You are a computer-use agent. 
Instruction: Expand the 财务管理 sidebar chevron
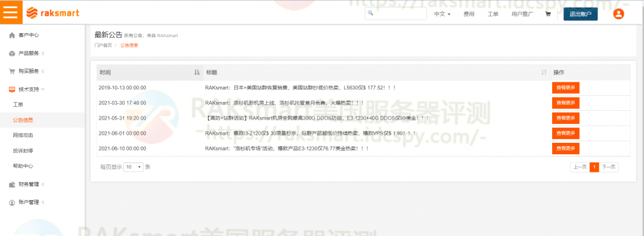tap(43, 184)
